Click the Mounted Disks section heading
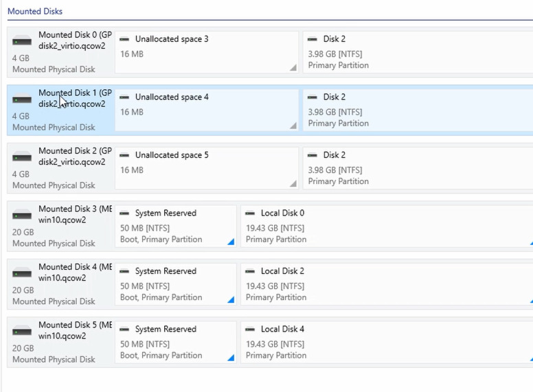The width and height of the screenshot is (533, 392). [35, 11]
